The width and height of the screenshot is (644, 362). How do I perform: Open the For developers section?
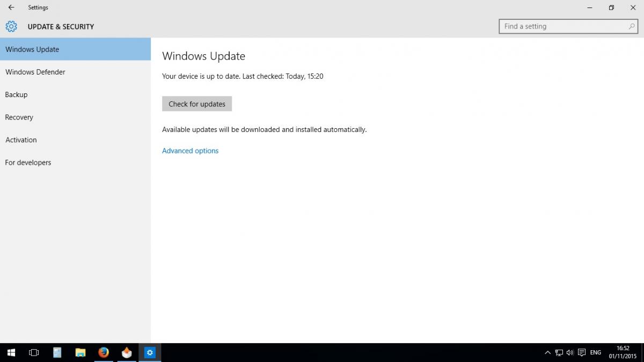[x=75, y=162]
